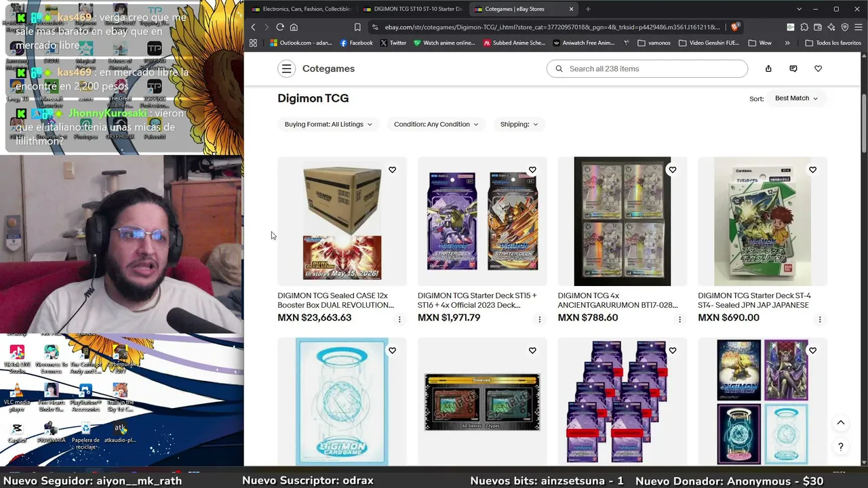Watch the four card sleeves set listing
This screenshot has width=868, height=488.
tap(812, 351)
